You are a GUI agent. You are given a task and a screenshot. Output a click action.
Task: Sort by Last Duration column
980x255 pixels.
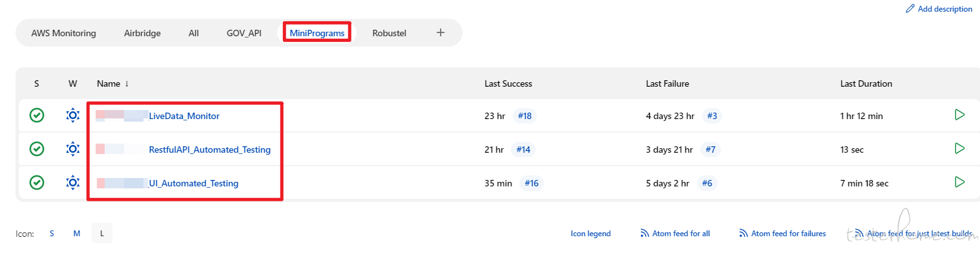point(866,83)
